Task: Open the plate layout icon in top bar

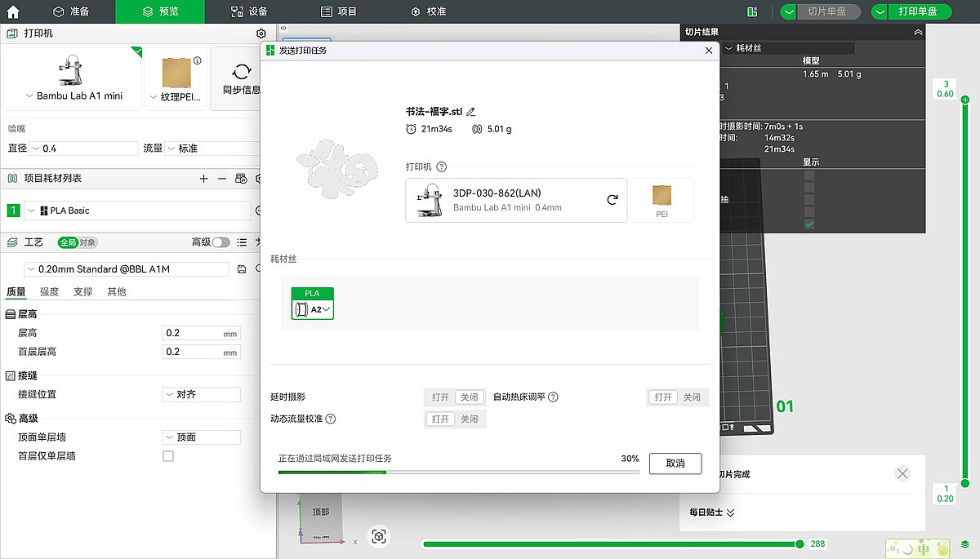Action: point(752,11)
